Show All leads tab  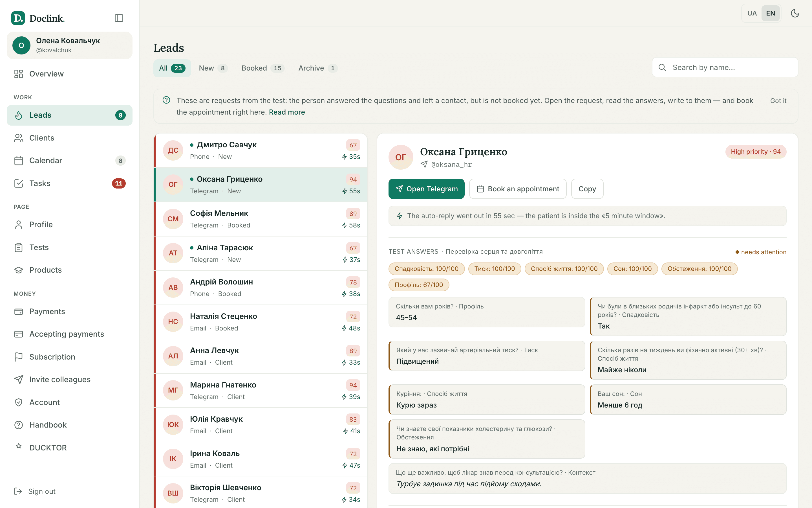tap(172, 68)
